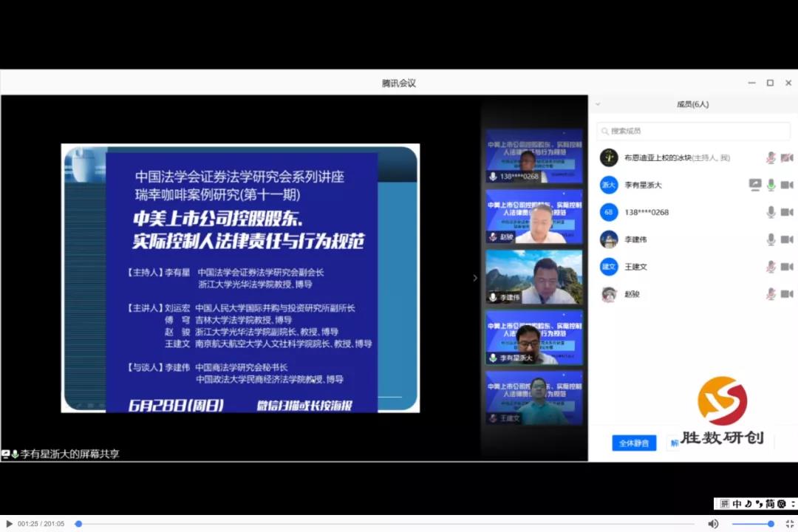798x532 pixels.
Task: Close the 腾讯会议 window
Action: (788, 83)
